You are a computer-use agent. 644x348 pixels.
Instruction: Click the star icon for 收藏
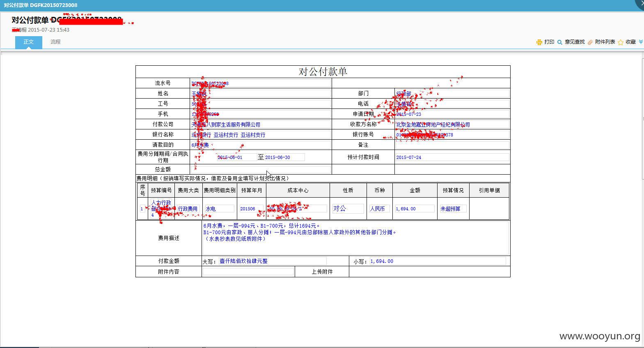coord(621,42)
